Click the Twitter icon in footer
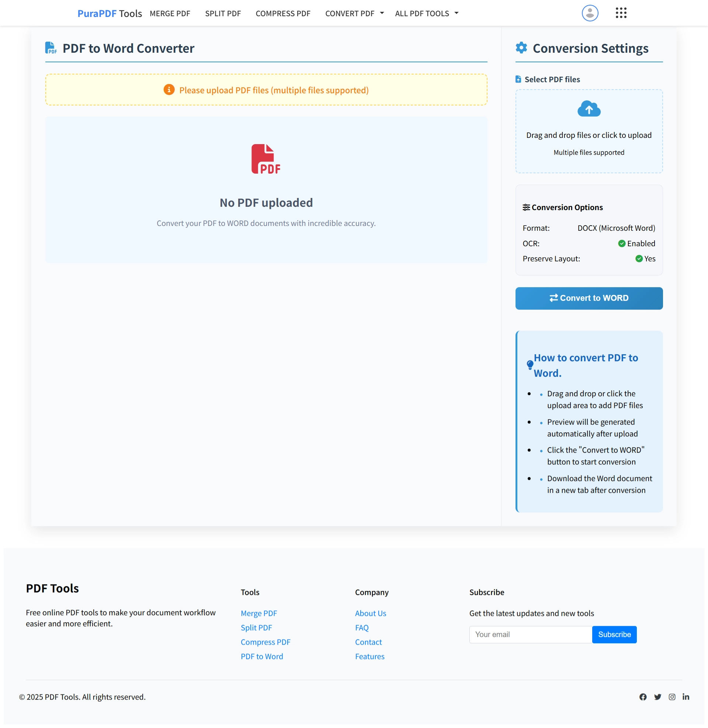The image size is (708, 728). [x=657, y=697]
